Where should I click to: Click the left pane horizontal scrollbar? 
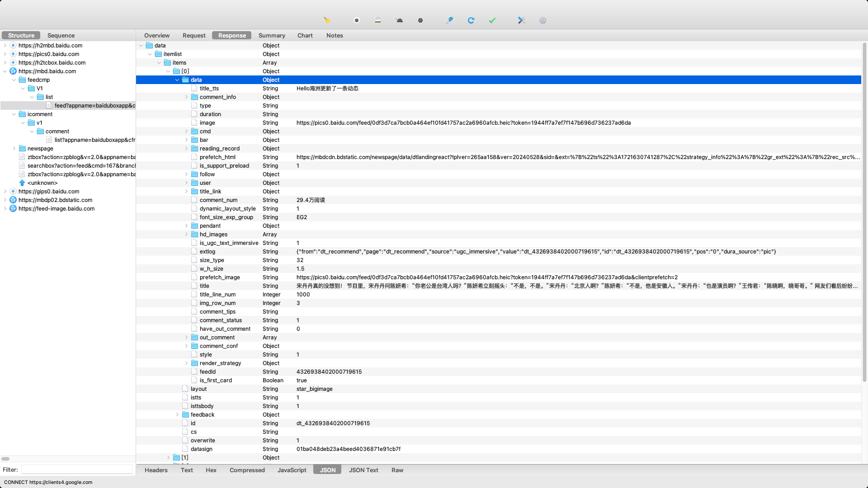pos(5,459)
